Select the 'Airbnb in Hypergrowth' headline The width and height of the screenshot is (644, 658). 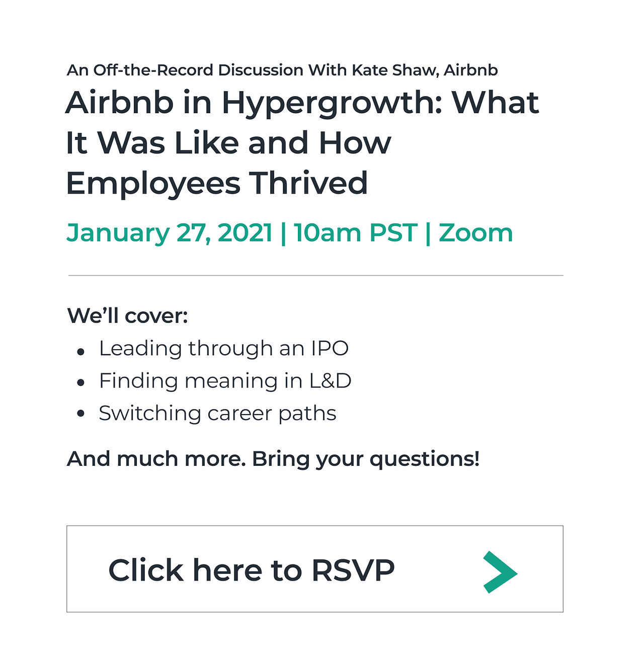click(302, 142)
